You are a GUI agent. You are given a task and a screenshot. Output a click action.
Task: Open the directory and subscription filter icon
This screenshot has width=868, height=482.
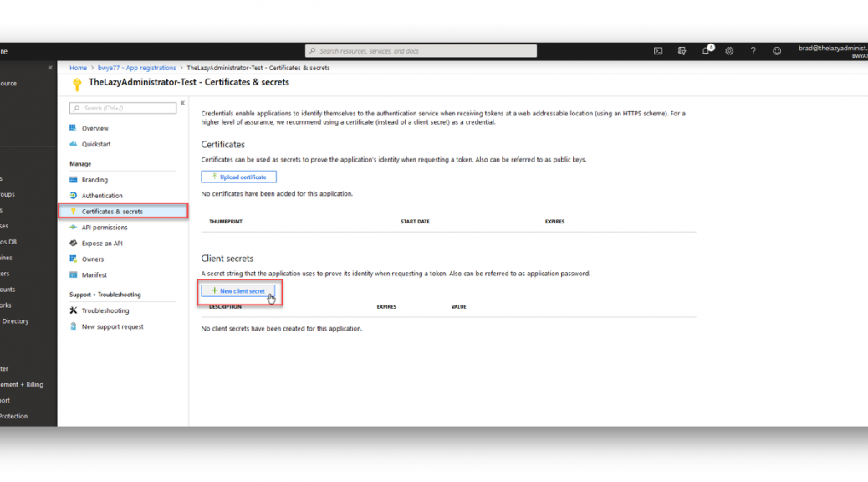682,51
